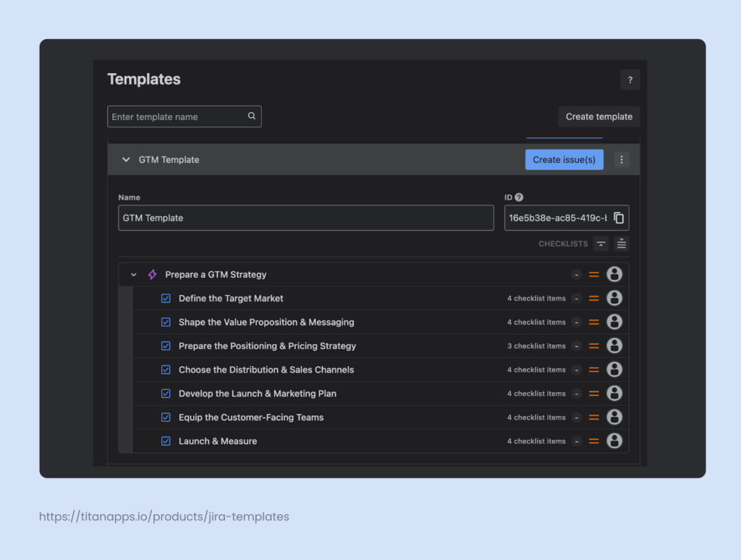The height and width of the screenshot is (560, 741).
Task: Click inside the GTM Template name field
Action: (x=306, y=217)
